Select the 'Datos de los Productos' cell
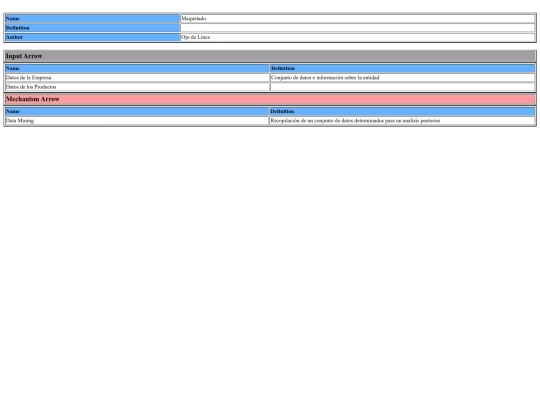540x405 pixels. (137, 87)
